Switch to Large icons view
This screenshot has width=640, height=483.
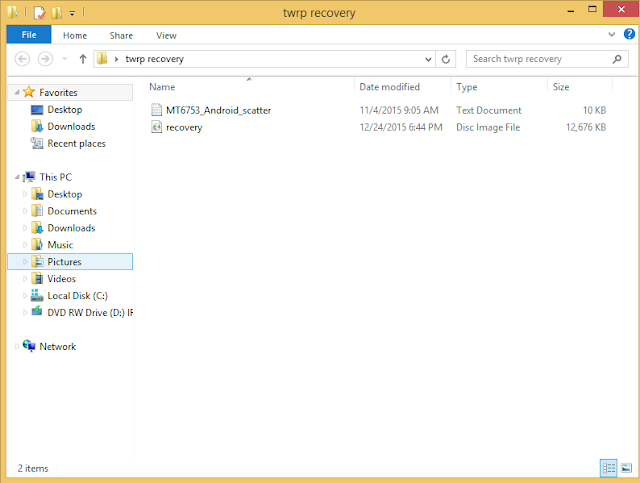point(626,468)
